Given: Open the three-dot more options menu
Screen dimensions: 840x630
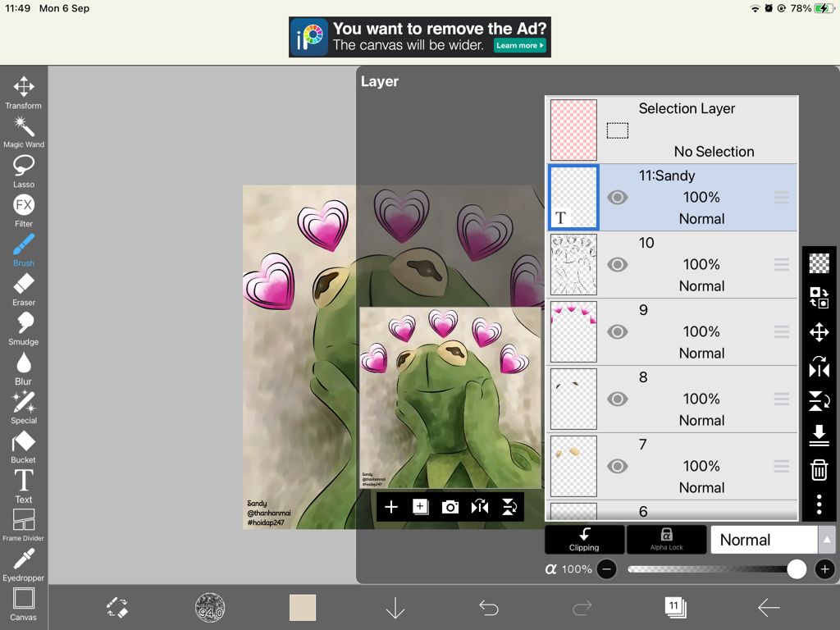Looking at the screenshot, I should pos(819,504).
